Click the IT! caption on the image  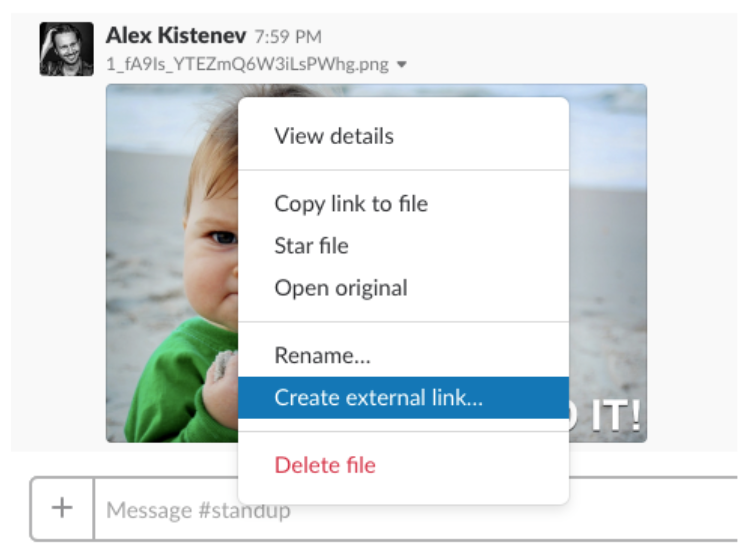(x=616, y=416)
